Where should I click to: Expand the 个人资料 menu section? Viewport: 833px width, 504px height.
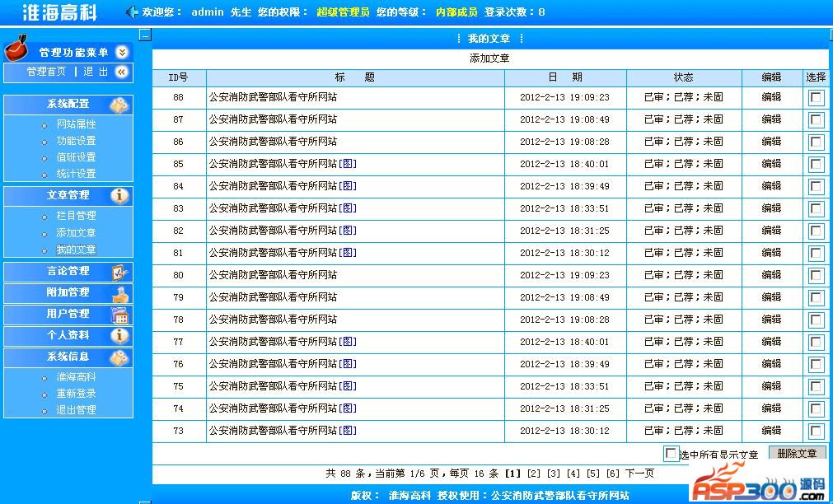[x=68, y=336]
